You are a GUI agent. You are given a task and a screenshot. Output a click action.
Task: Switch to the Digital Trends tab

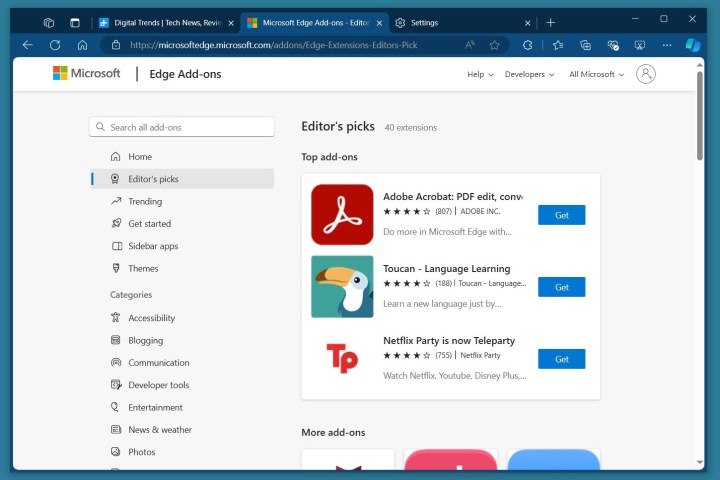click(x=166, y=22)
